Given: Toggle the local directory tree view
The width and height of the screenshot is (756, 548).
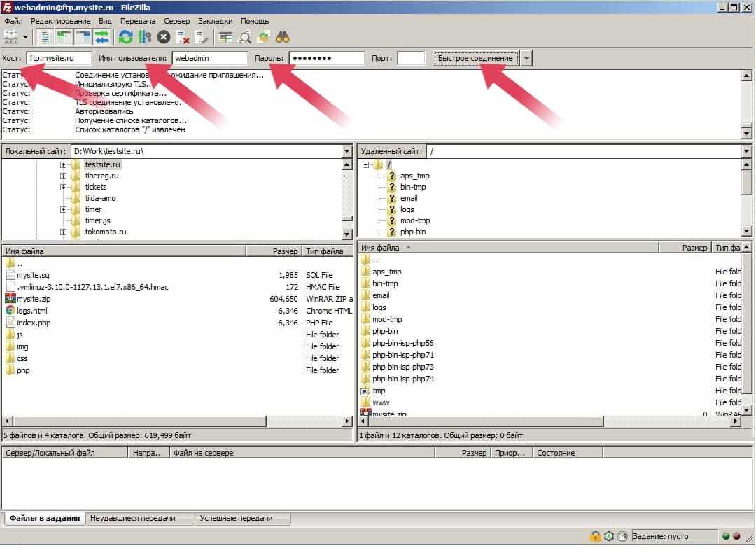Looking at the screenshot, I should point(64,37).
